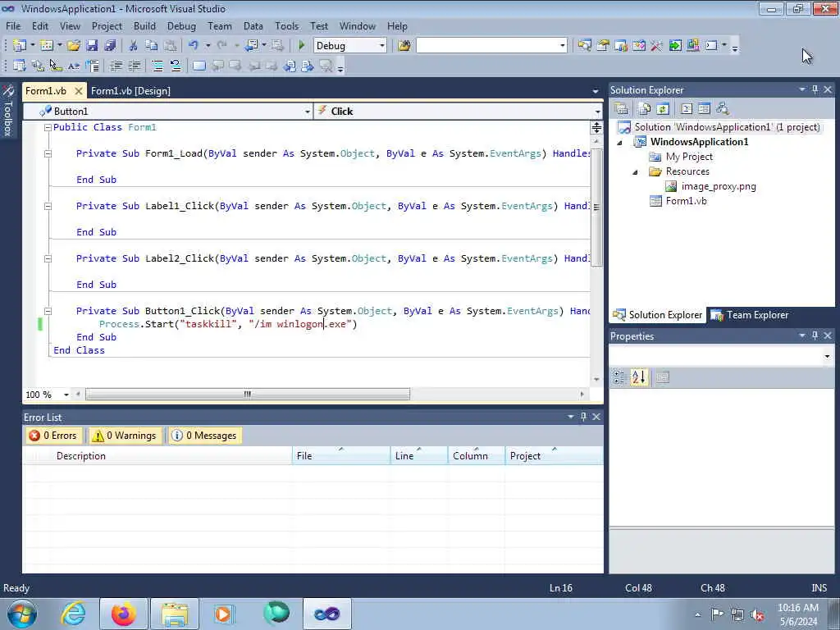840x630 pixels.
Task: Click Refresh in the Solution Explorer toolbar
Action: (663, 109)
